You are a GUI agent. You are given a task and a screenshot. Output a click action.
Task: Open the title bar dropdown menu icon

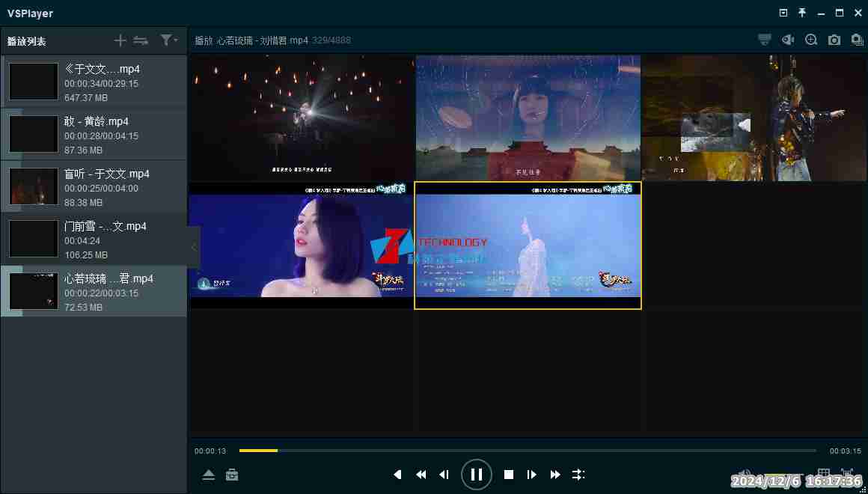(x=783, y=13)
